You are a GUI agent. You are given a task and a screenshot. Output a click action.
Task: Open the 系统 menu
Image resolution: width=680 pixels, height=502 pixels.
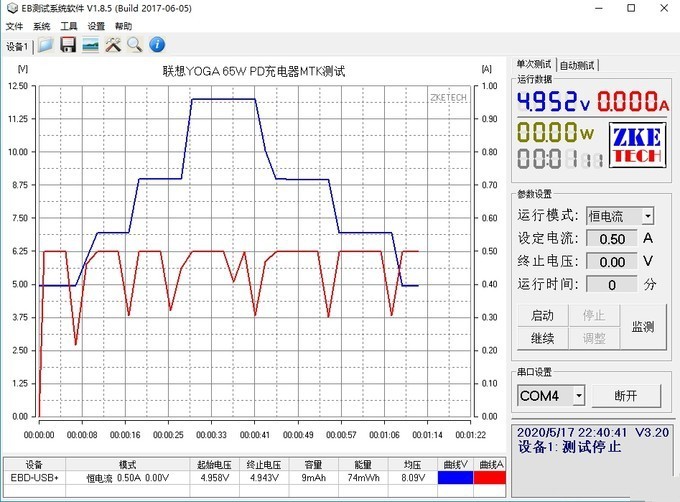pyautogui.click(x=42, y=26)
